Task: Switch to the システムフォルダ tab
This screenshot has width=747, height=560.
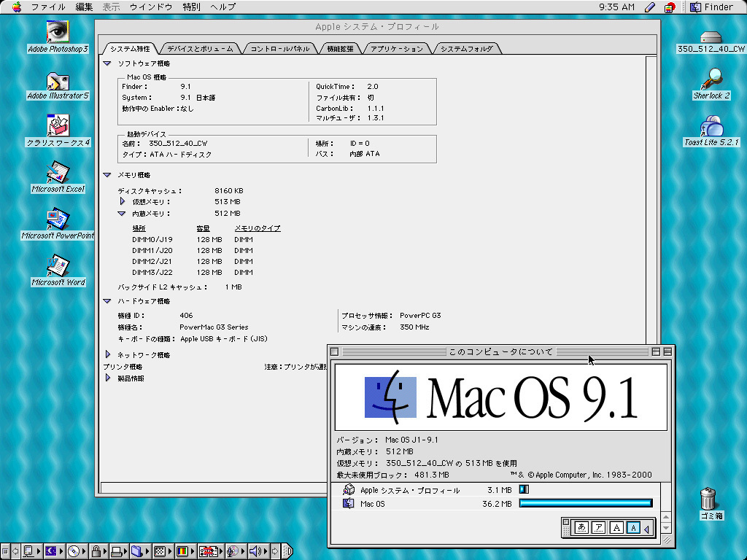Action: point(466,49)
